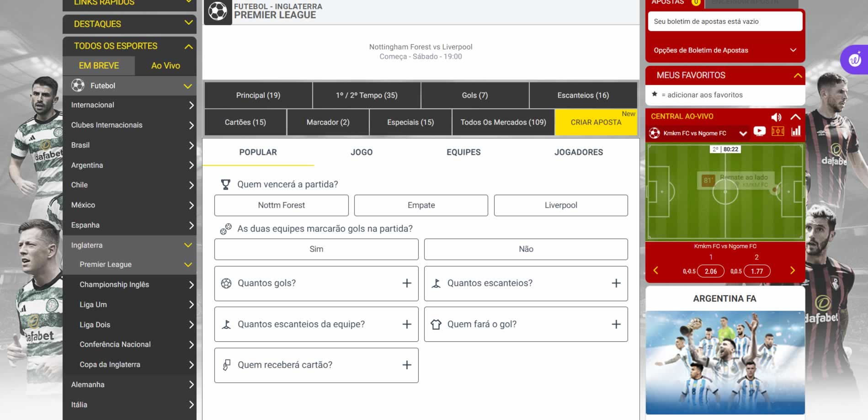
Task: Click the ball icon beside Kmkm FC vs Ngome FC
Action: click(x=655, y=133)
